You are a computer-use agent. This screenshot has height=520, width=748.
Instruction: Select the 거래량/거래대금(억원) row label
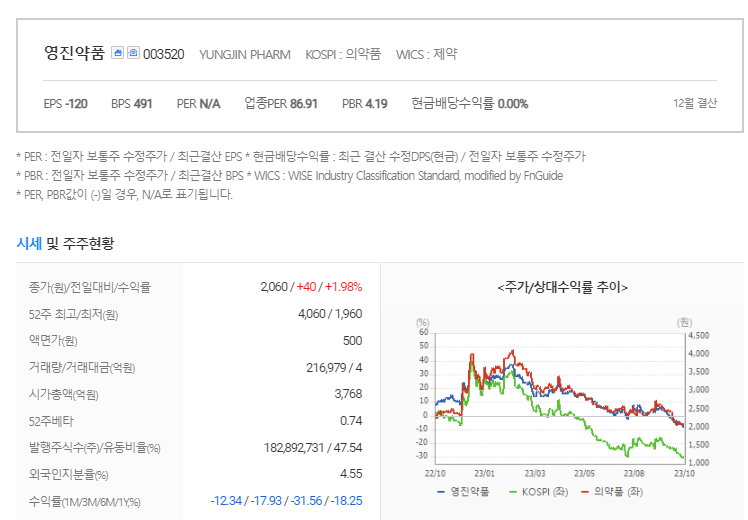[x=82, y=367]
